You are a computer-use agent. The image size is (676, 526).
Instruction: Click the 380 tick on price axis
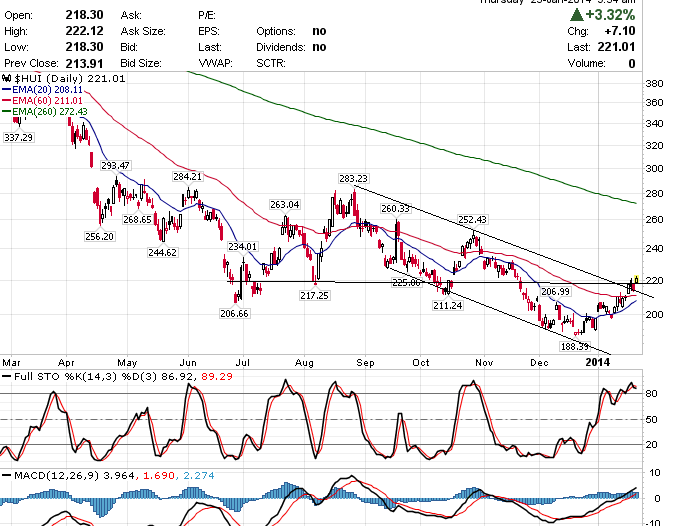pyautogui.click(x=654, y=84)
